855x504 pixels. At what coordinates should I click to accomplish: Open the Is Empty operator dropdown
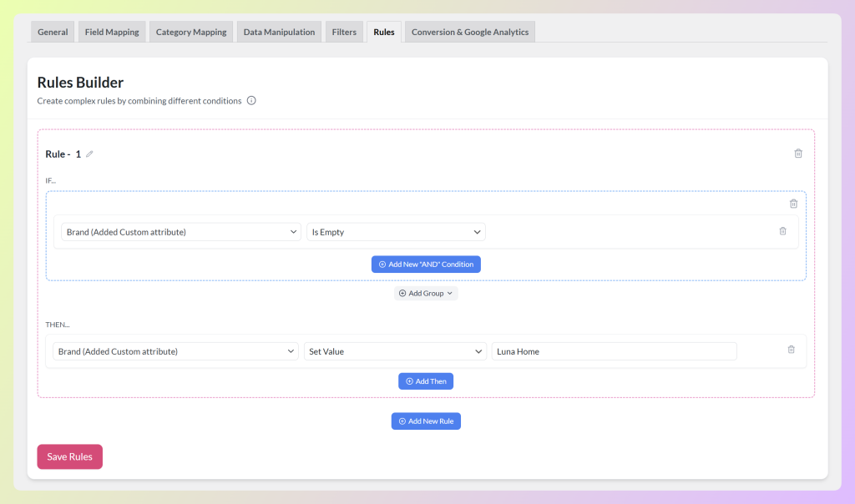coord(395,231)
